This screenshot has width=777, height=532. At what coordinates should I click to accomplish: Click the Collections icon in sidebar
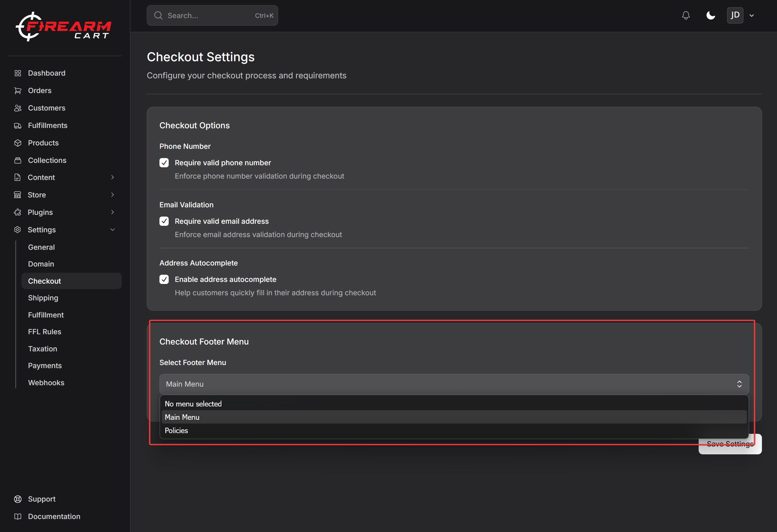(x=18, y=160)
